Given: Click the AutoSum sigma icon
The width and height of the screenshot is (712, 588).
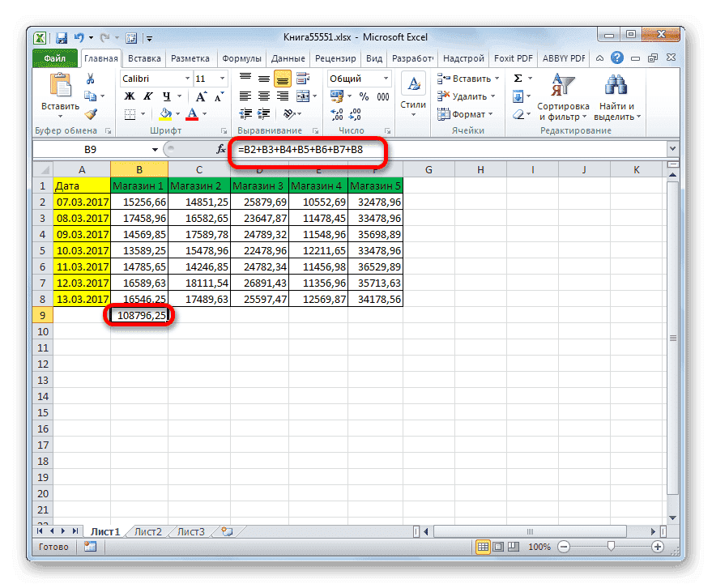Looking at the screenshot, I should pyautogui.click(x=517, y=77).
